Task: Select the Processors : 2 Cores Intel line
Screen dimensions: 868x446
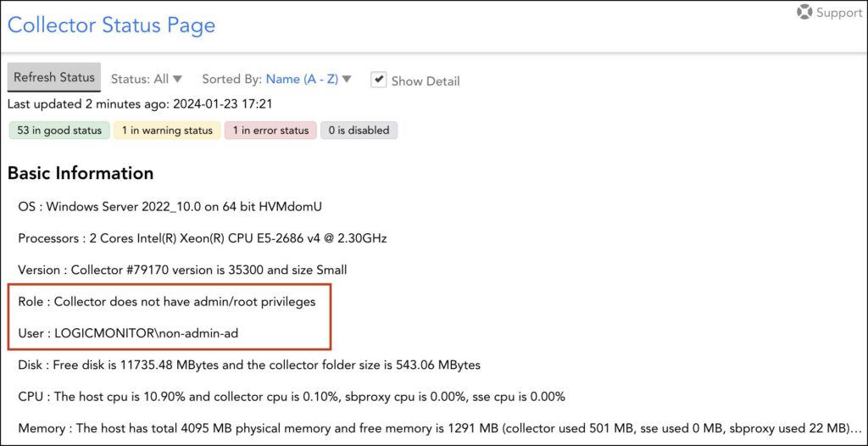Action: pos(203,239)
